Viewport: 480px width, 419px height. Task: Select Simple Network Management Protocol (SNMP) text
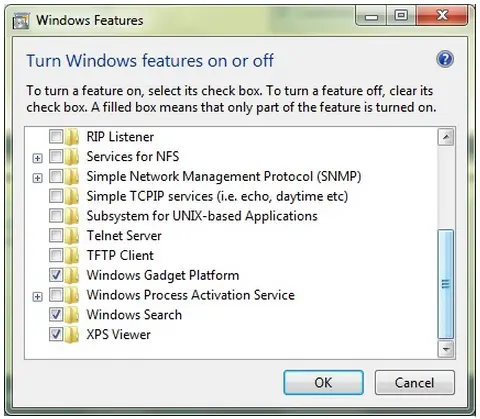point(224,176)
